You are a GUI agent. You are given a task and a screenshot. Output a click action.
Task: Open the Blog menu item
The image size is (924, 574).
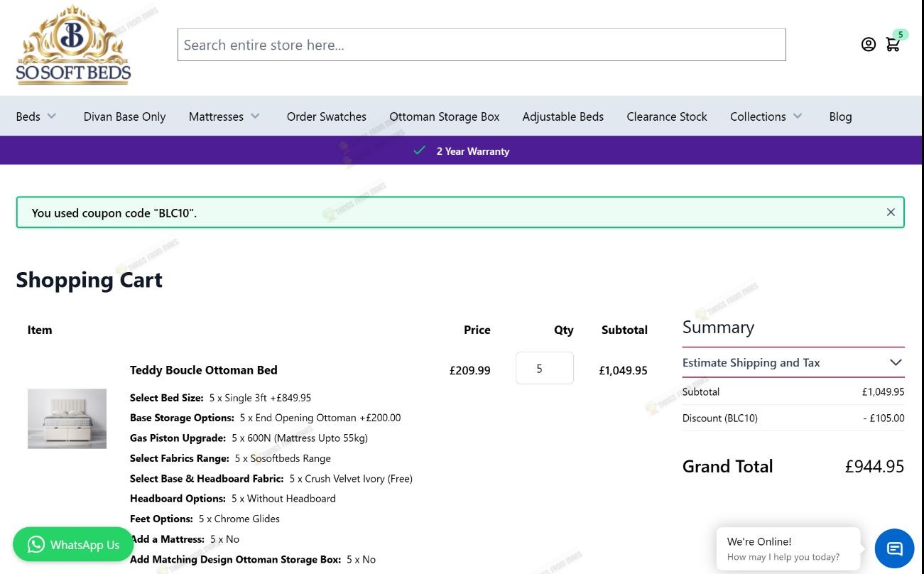pos(840,117)
